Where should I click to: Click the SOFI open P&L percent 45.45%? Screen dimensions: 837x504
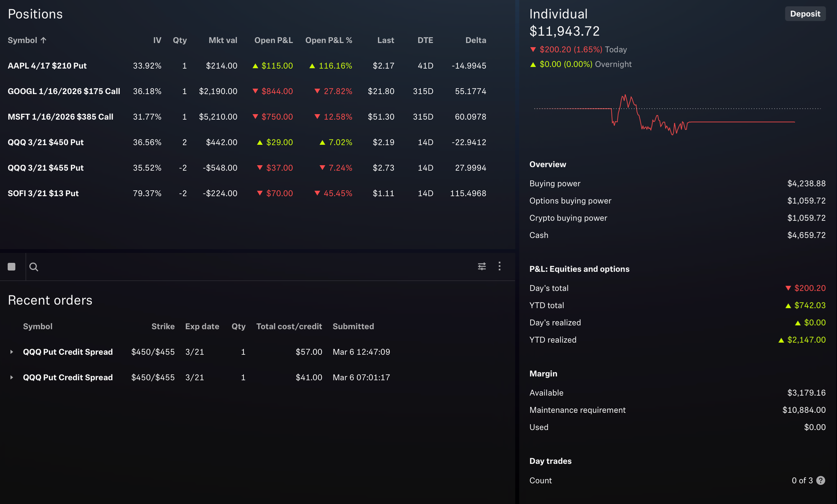point(333,193)
